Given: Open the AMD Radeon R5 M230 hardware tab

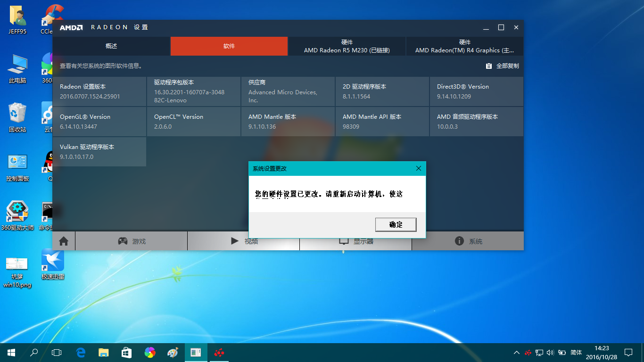Looking at the screenshot, I should [x=347, y=46].
